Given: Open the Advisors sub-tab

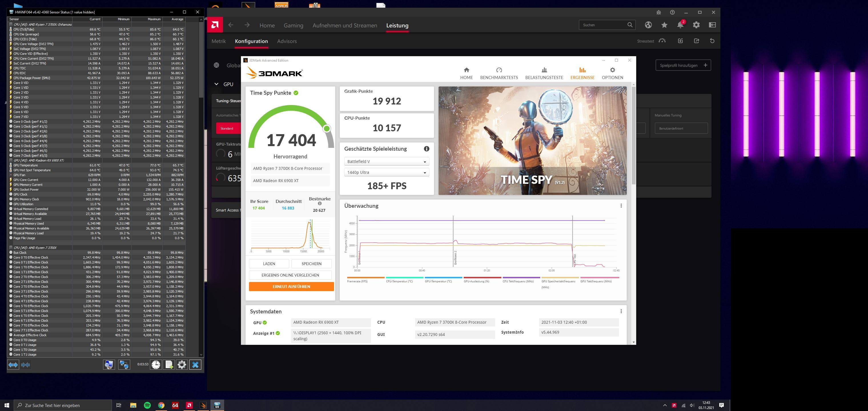Looking at the screenshot, I should (x=287, y=41).
